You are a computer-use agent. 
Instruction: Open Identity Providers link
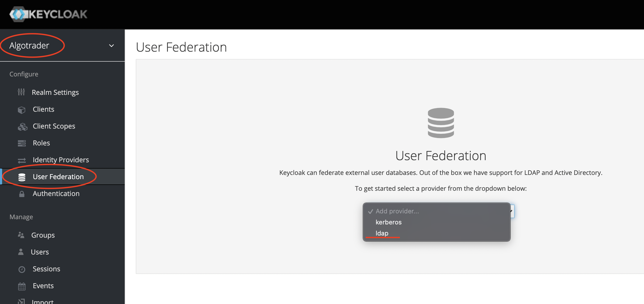coord(61,160)
